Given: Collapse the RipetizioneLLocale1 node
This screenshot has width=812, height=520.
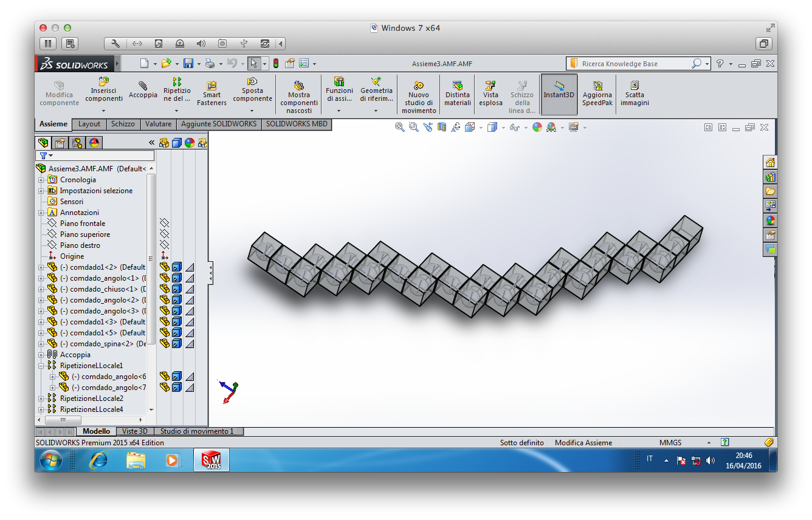Looking at the screenshot, I should tap(41, 366).
